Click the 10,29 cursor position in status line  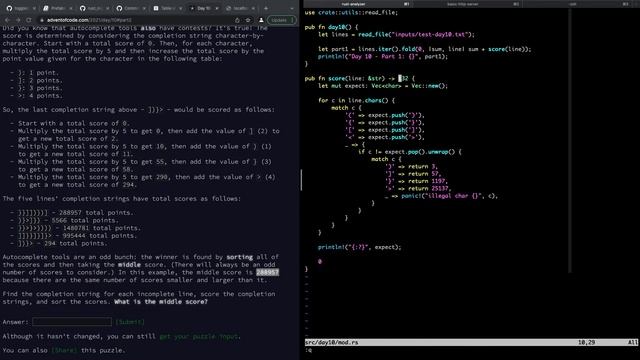coord(586,342)
